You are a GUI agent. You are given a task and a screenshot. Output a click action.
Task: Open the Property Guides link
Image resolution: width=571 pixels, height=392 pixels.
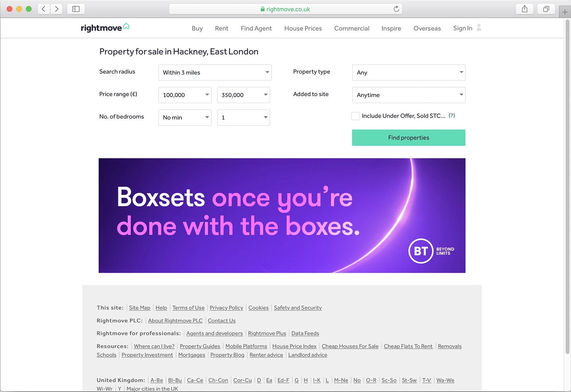200,346
